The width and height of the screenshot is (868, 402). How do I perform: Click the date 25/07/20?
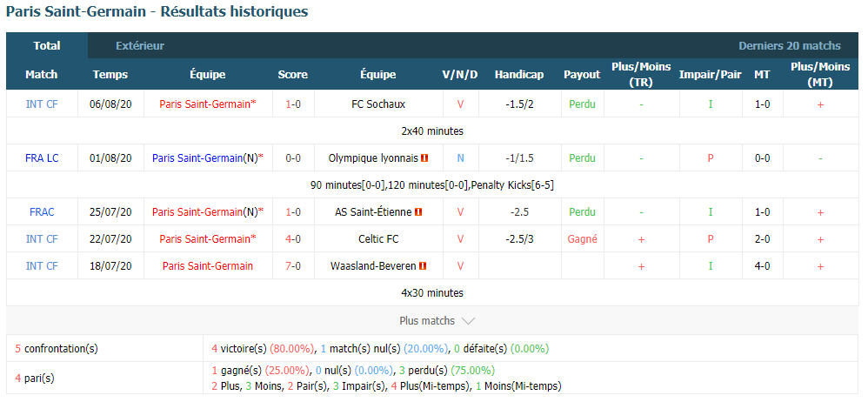(110, 212)
